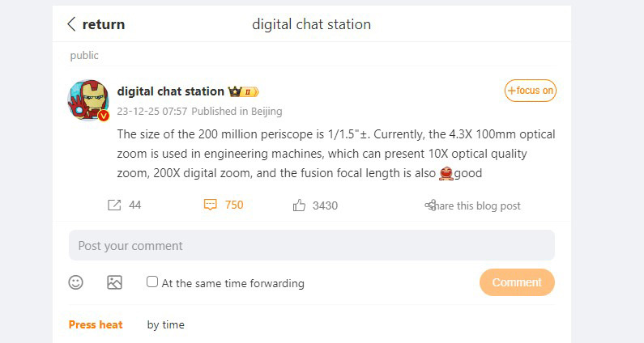Click into the 'Post your comment' field
The height and width of the screenshot is (343, 644).
(x=311, y=245)
